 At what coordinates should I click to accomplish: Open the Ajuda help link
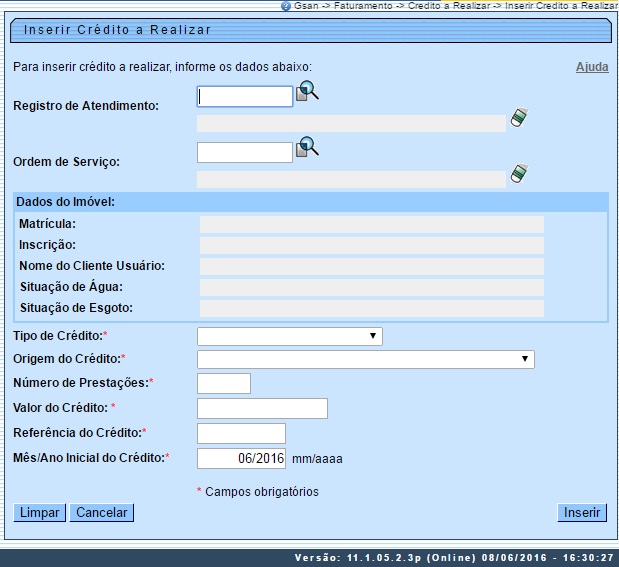592,67
